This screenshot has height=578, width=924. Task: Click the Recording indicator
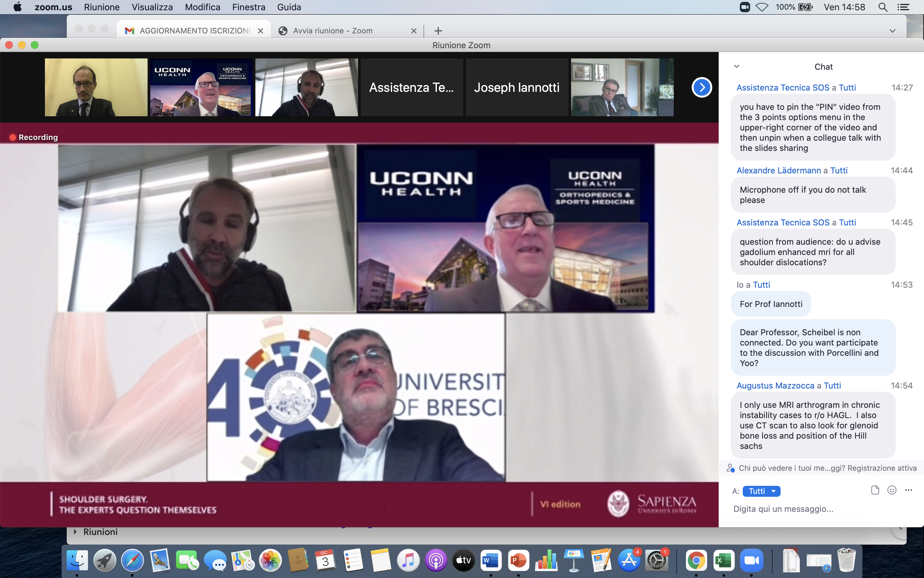click(34, 137)
